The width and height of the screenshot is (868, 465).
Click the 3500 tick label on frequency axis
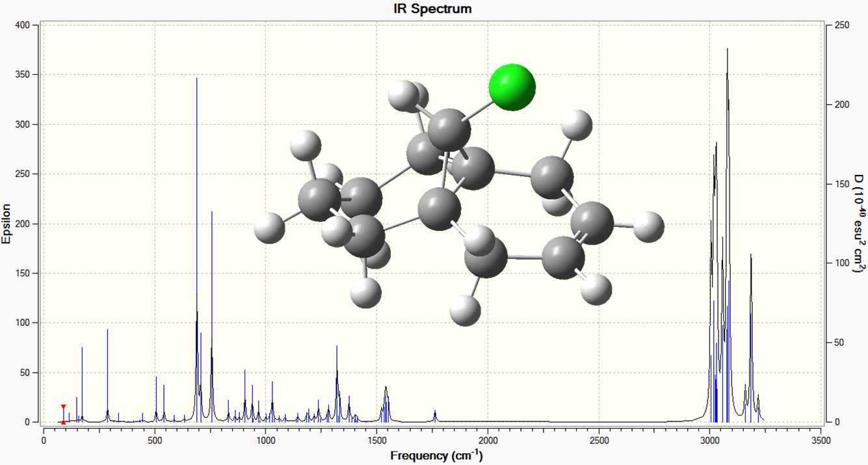[821, 440]
